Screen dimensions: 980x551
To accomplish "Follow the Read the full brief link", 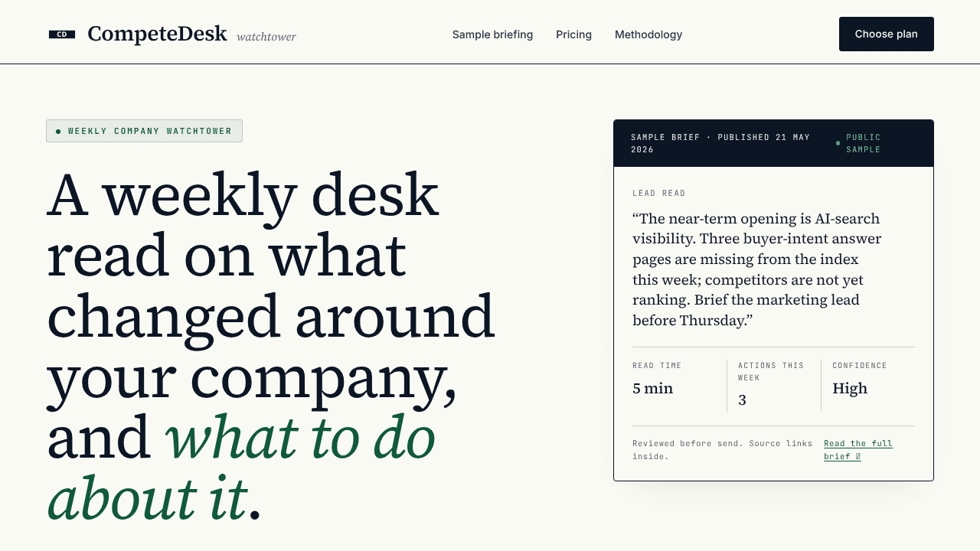I will click(857, 450).
